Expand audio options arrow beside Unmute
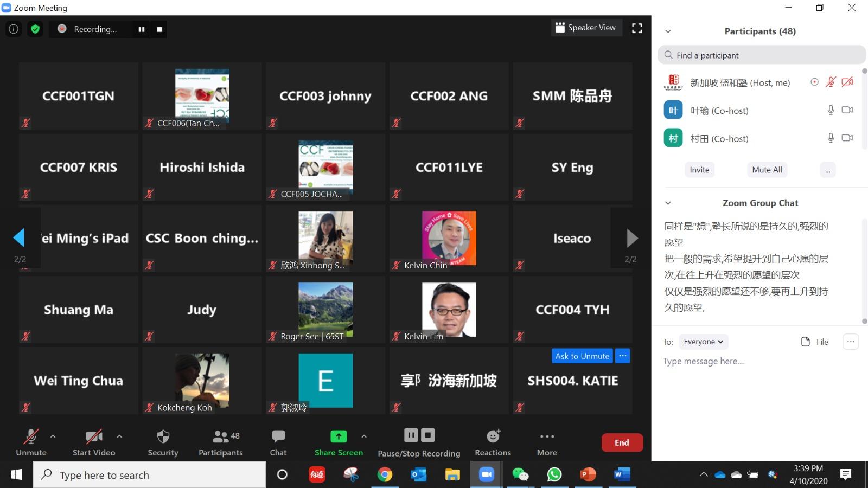The height and width of the screenshot is (488, 868). (x=53, y=436)
